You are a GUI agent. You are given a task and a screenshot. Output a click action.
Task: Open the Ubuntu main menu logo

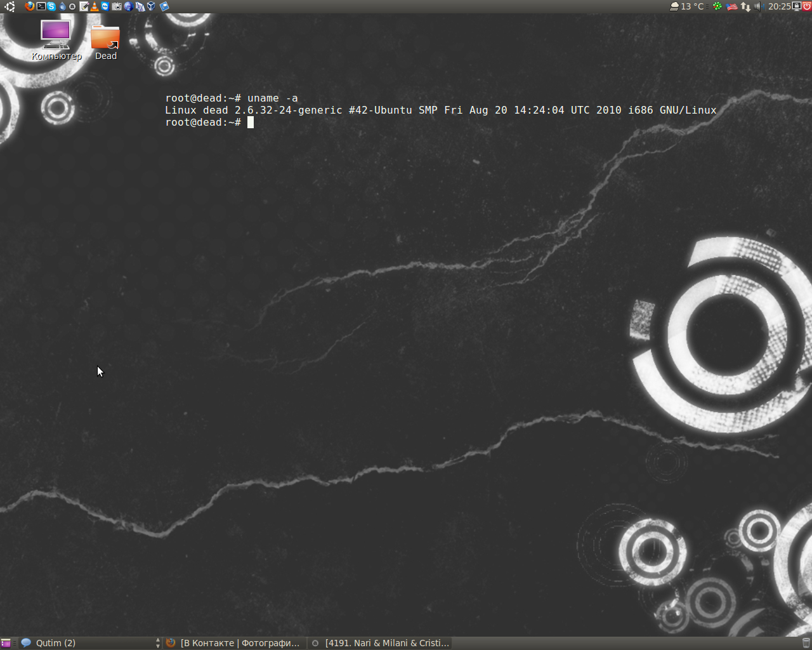click(x=10, y=6)
